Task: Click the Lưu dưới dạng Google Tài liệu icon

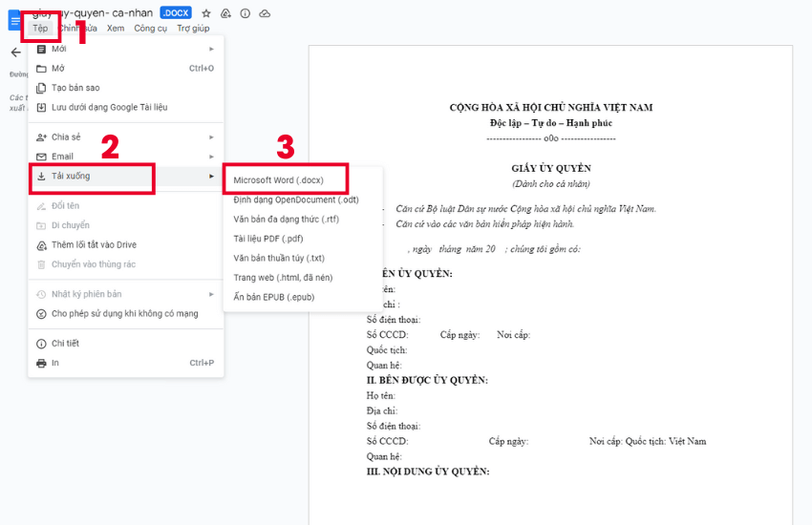Action: click(41, 108)
